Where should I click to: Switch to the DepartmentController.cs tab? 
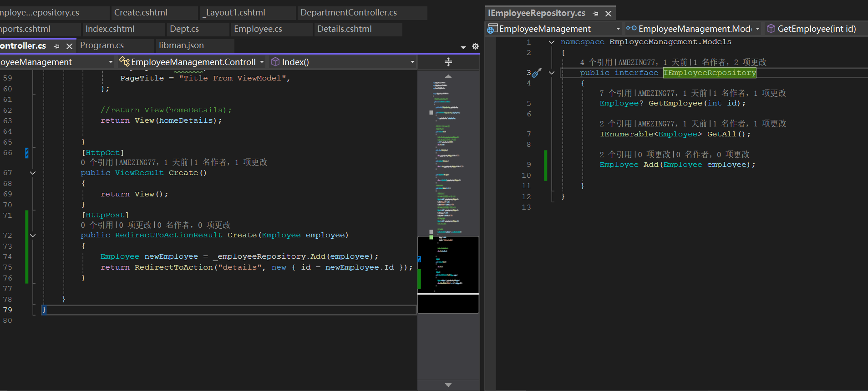click(362, 13)
